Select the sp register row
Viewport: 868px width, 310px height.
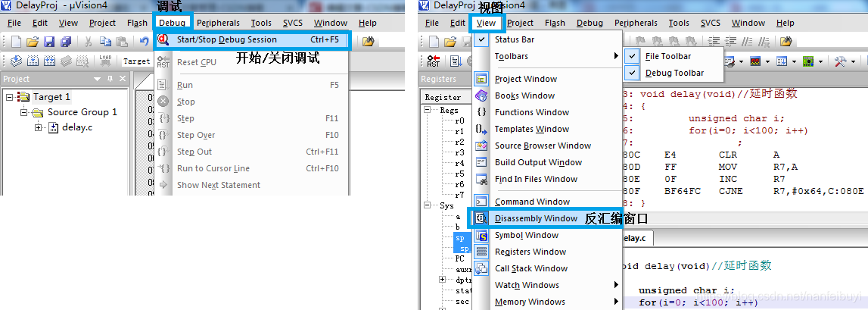pos(460,237)
